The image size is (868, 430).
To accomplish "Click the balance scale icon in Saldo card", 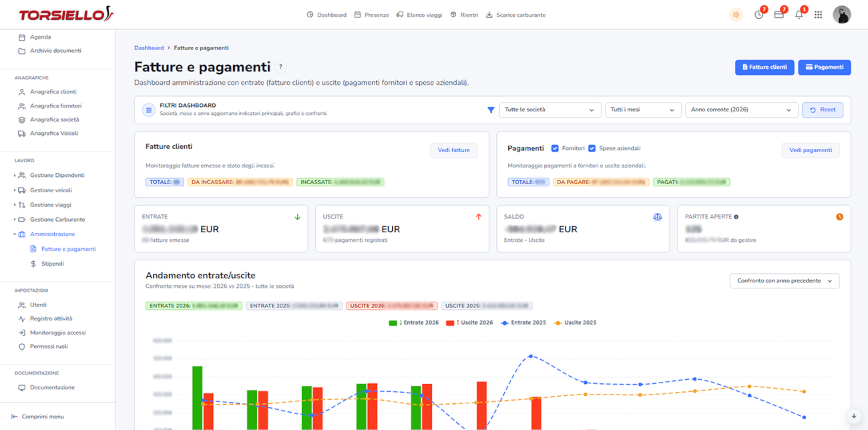I will click(657, 217).
